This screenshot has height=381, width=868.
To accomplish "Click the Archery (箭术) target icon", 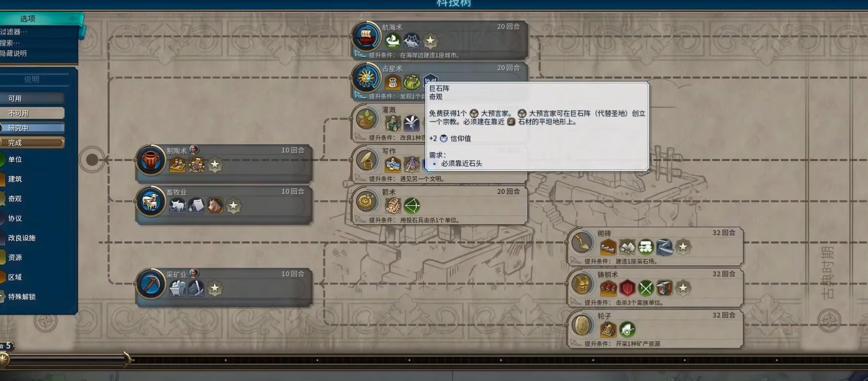I will 367,201.
